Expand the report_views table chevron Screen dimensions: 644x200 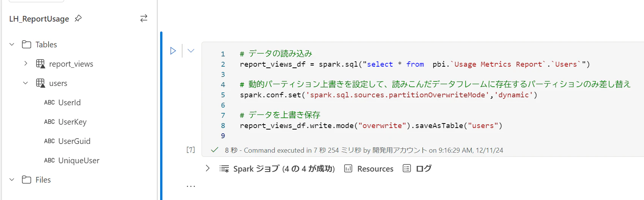pyautogui.click(x=25, y=63)
